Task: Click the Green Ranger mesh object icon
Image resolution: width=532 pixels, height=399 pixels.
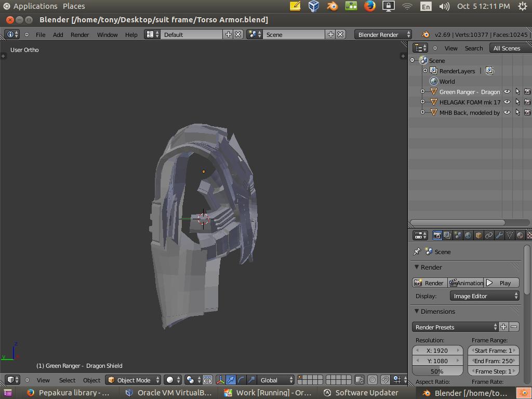Action: [x=434, y=91]
